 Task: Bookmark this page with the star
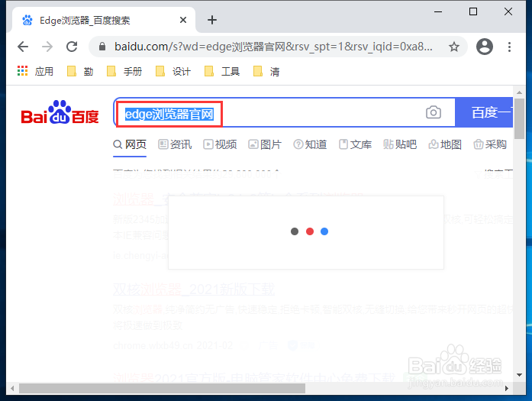pos(454,47)
